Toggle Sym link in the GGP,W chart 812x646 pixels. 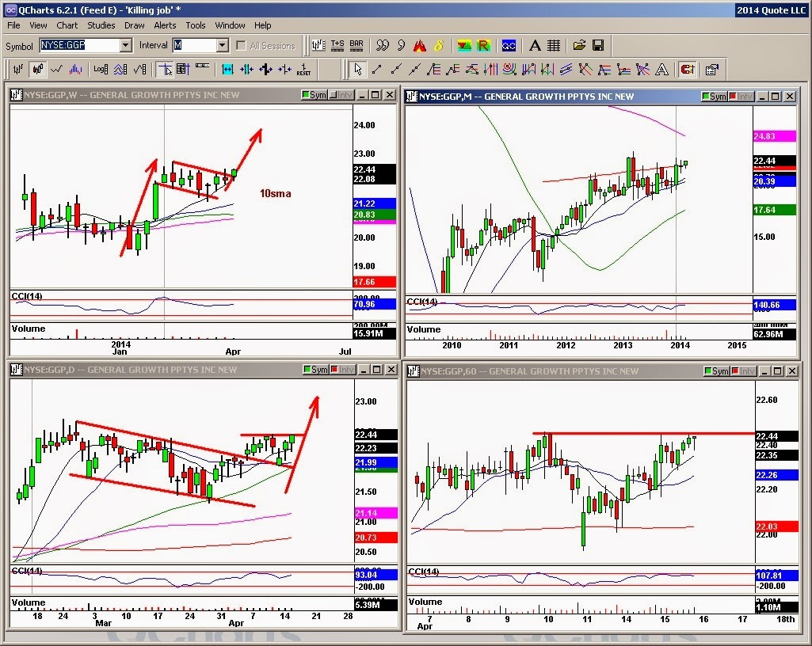pos(314,95)
